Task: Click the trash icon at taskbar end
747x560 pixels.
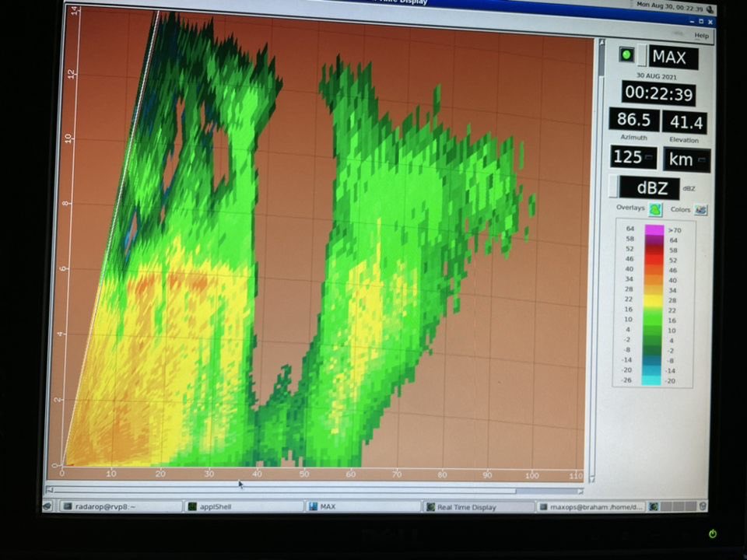Action: click(x=702, y=506)
